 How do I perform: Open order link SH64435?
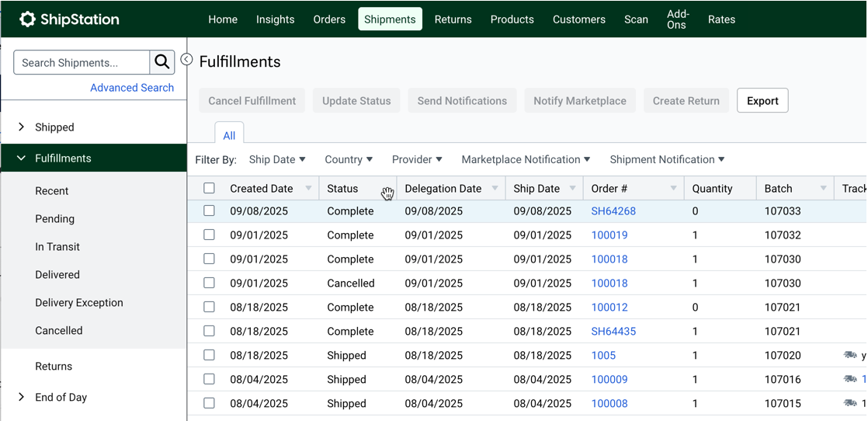(613, 331)
